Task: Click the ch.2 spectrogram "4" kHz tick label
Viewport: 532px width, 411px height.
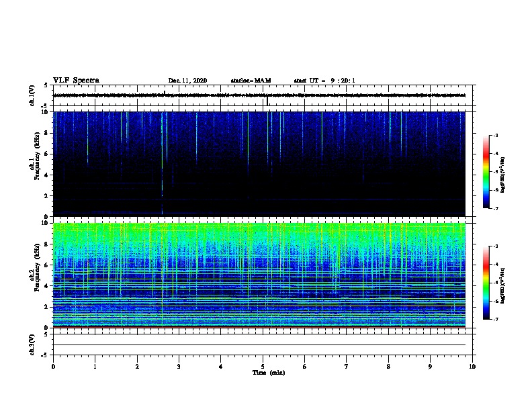Action: 46,286
